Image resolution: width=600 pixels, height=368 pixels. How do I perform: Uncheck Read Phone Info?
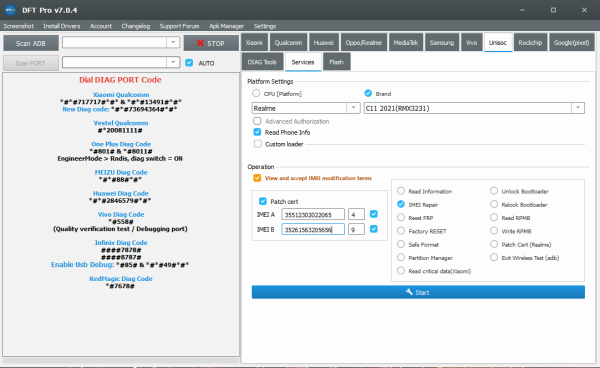pos(257,132)
